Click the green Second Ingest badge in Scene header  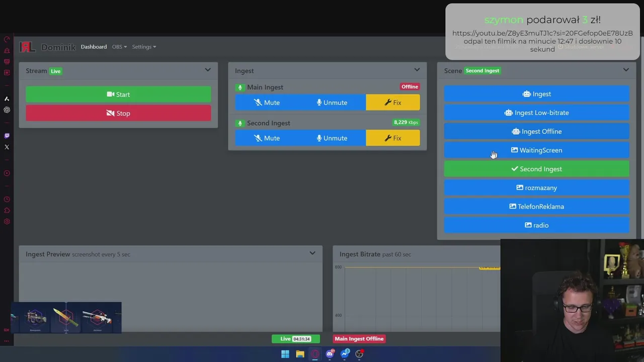tap(482, 71)
